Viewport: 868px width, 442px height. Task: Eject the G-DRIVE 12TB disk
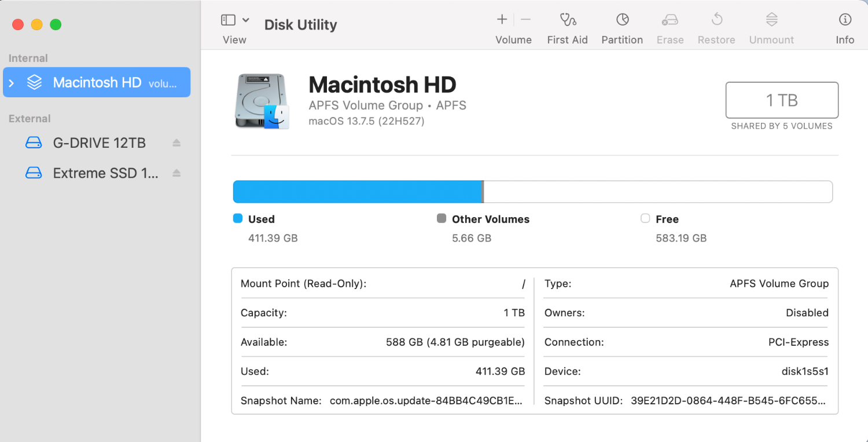pos(176,143)
